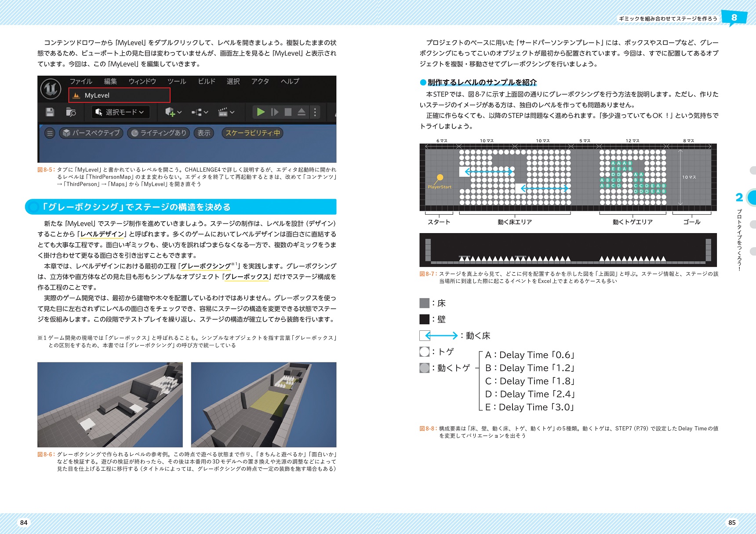Click the Eject icon in the play controls

point(302,112)
